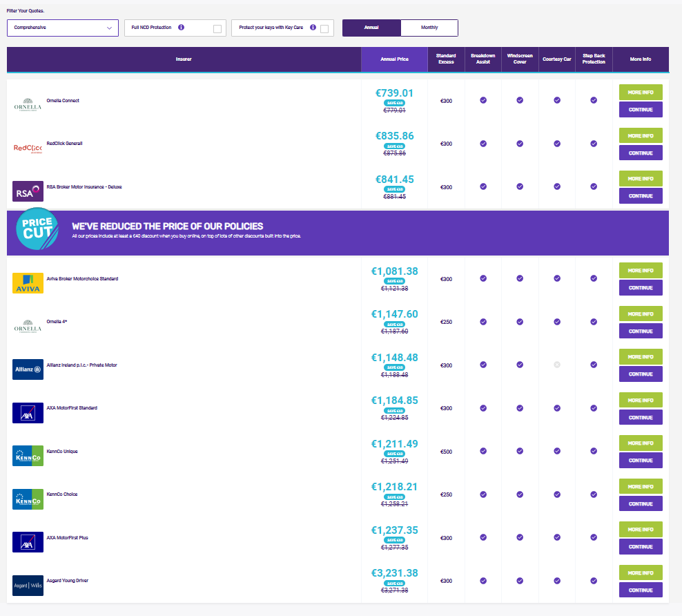682x616 pixels.
Task: Open More Info for Ornella Connect
Action: pyautogui.click(x=641, y=93)
